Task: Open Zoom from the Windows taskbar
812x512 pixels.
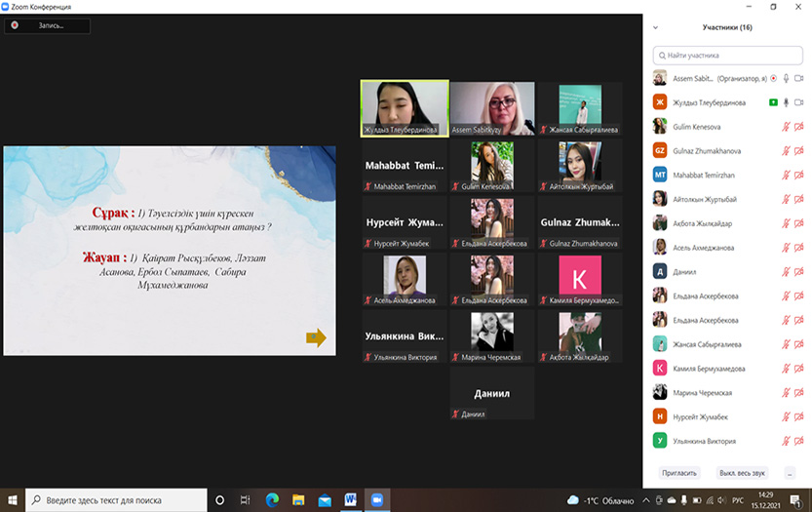Action: pos(376,500)
